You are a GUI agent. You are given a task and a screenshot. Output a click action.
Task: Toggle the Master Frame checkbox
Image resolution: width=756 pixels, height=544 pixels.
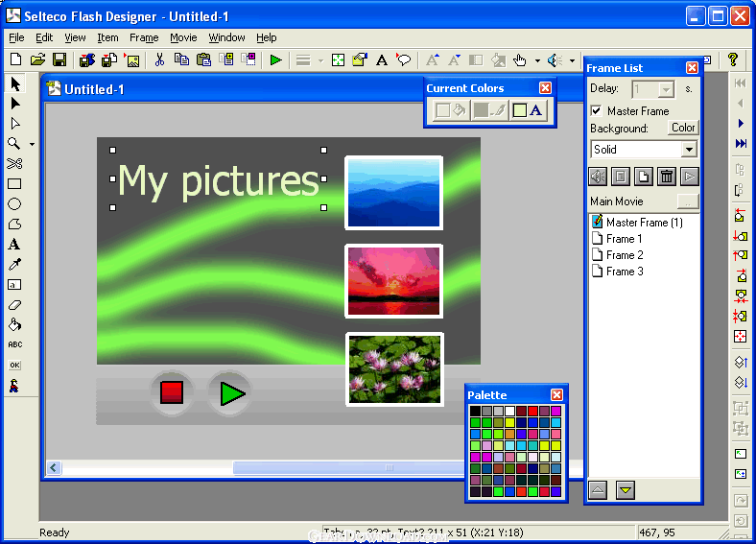[x=597, y=111]
